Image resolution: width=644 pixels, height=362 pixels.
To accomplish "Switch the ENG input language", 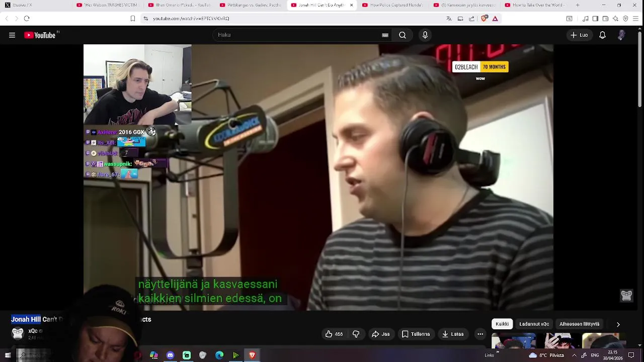I will pos(595,355).
